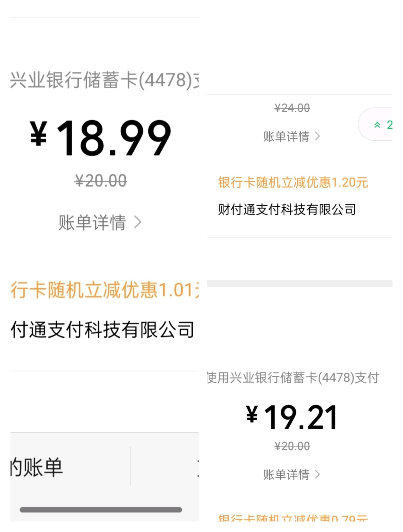Viewport: 403px width, 532px height.
Task: Tap the orange 立减优惠1.01 discount text
Action: pyautogui.click(x=105, y=290)
